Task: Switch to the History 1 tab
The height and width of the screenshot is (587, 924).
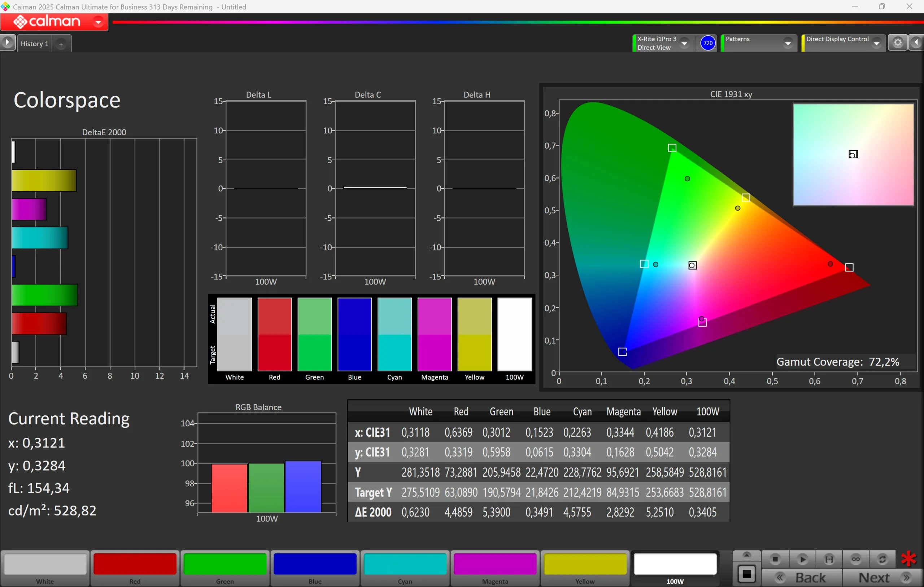Action: [x=35, y=44]
